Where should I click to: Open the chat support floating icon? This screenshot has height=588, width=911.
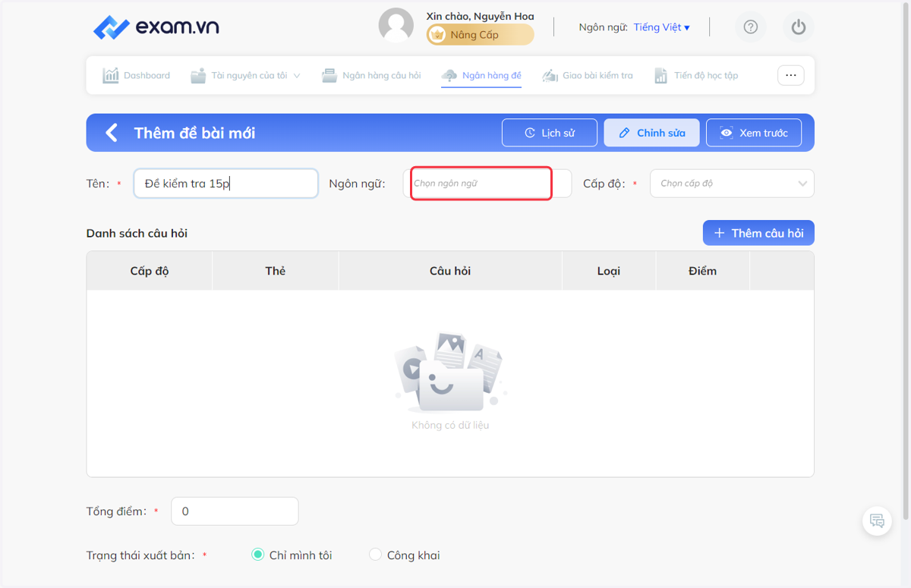pyautogui.click(x=877, y=520)
